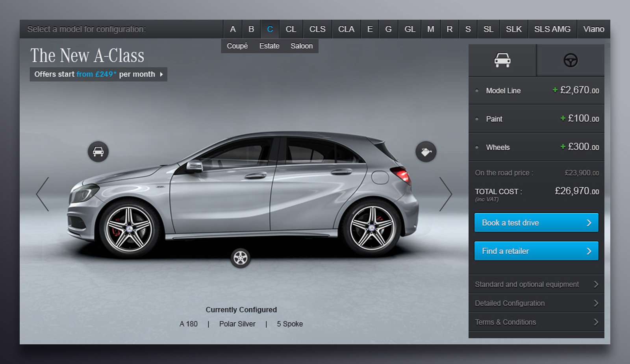This screenshot has height=364, width=630.
Task: Select the CLA model
Action: [x=346, y=29]
